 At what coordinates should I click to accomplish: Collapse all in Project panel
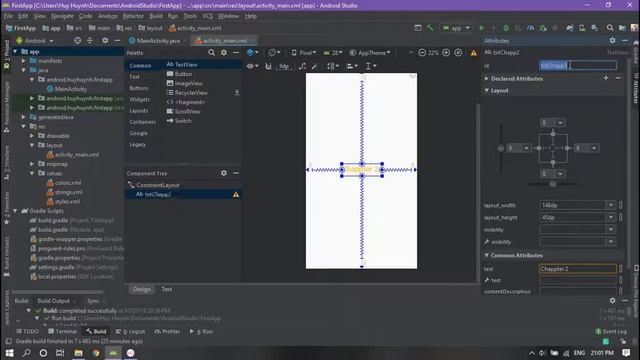click(90, 41)
